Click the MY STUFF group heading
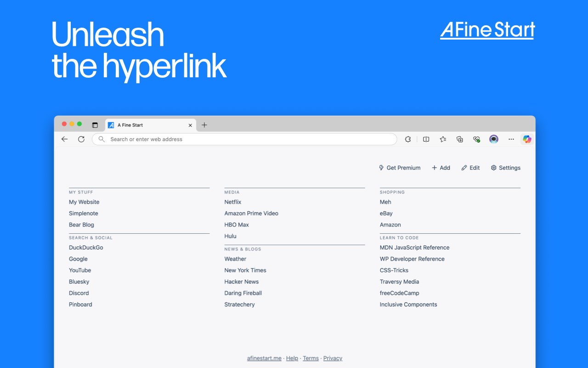Image resolution: width=588 pixels, height=368 pixels. 81,192
